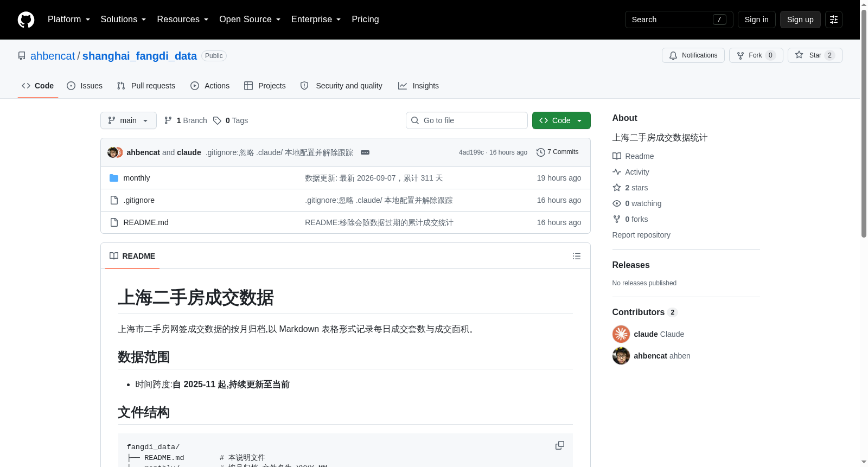This screenshot has width=868, height=467.
Task: Open the README.md file
Action: 146,222
